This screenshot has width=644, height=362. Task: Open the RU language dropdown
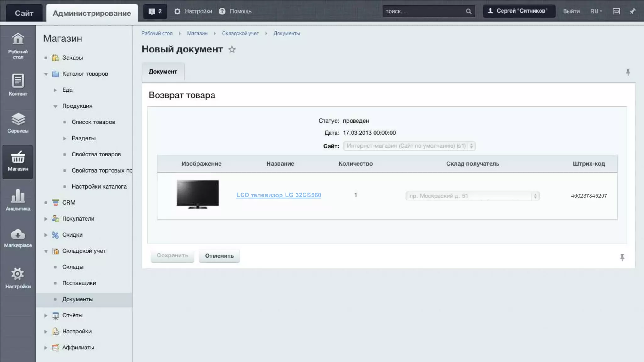pyautogui.click(x=596, y=11)
